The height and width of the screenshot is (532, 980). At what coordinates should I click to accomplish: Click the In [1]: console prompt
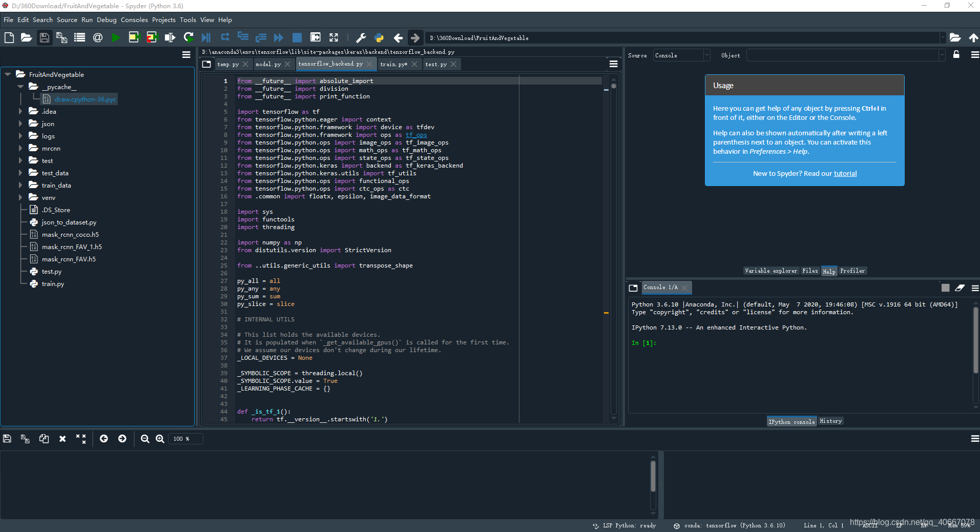[x=643, y=343]
